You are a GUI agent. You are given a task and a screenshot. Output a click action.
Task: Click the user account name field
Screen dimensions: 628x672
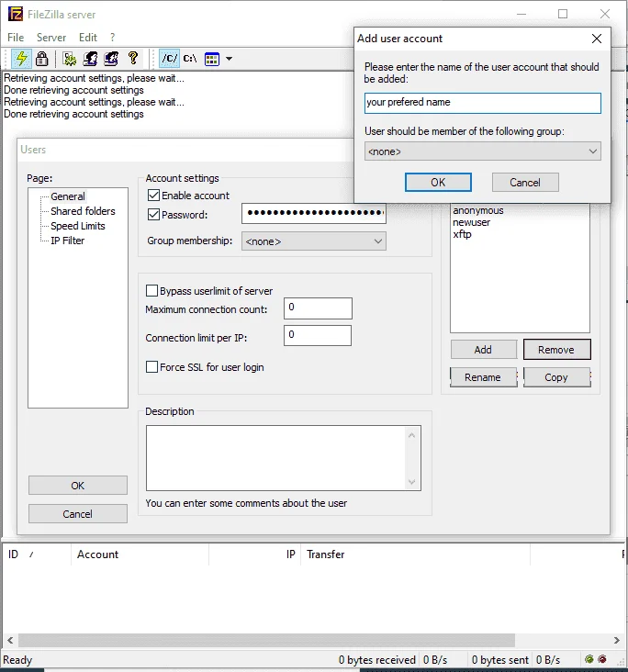[x=483, y=104]
